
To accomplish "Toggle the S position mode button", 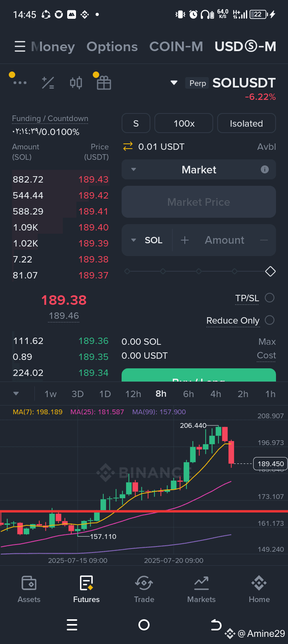I will [136, 123].
